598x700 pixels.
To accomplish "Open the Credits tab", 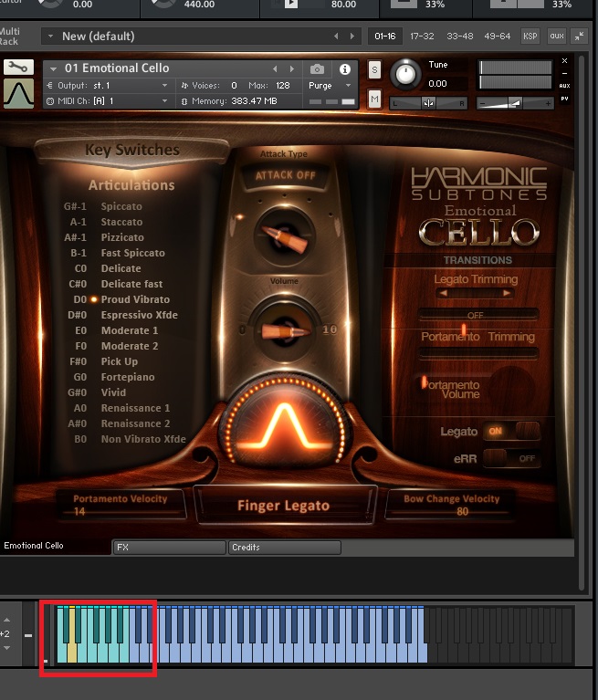I will [x=285, y=548].
